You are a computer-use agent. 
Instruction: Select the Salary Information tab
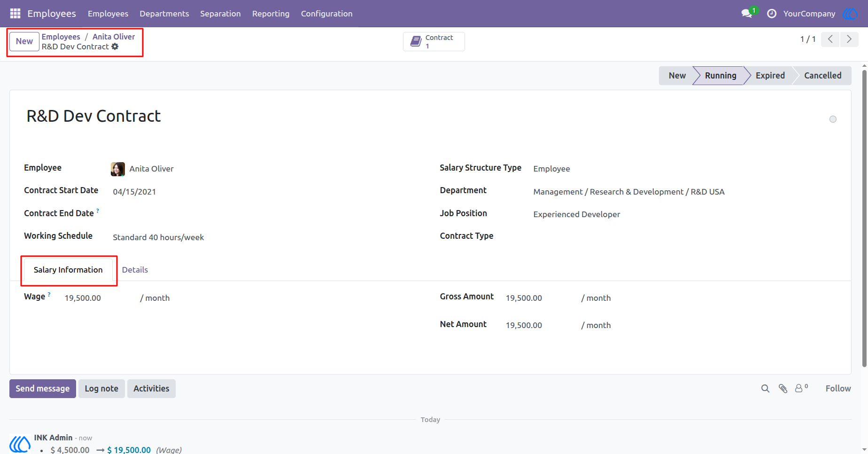68,270
